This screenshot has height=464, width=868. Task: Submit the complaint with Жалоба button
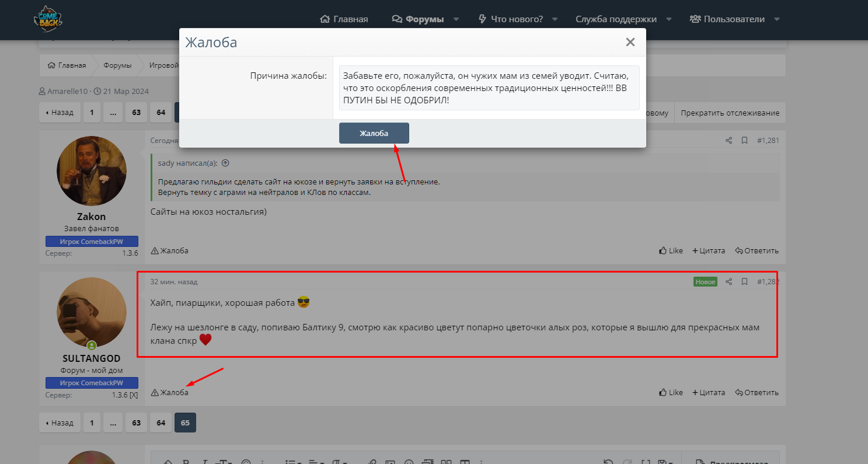pos(374,133)
